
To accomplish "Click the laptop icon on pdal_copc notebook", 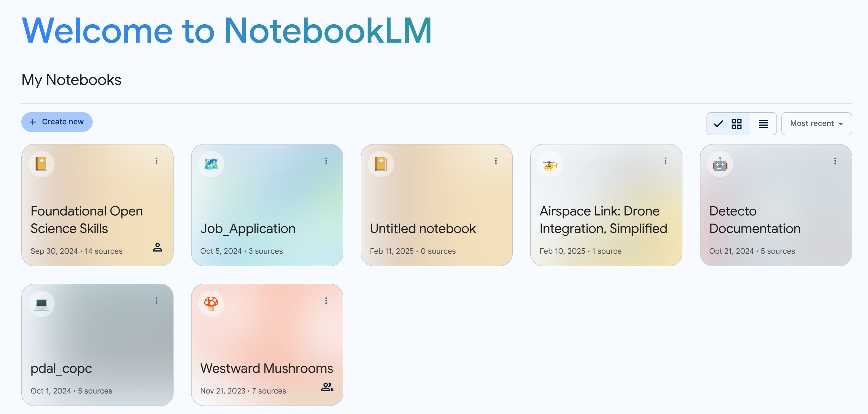I will [x=42, y=304].
